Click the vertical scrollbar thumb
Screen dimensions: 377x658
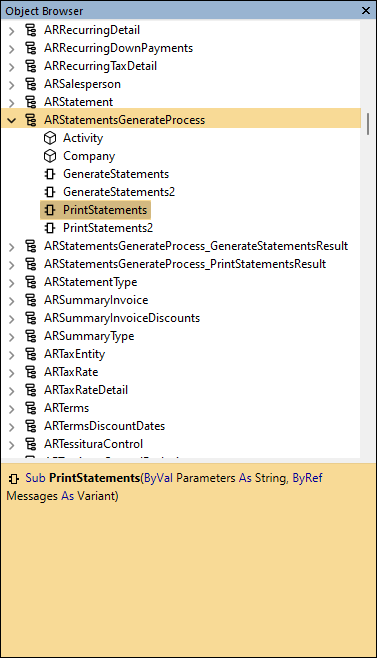[x=368, y=124]
